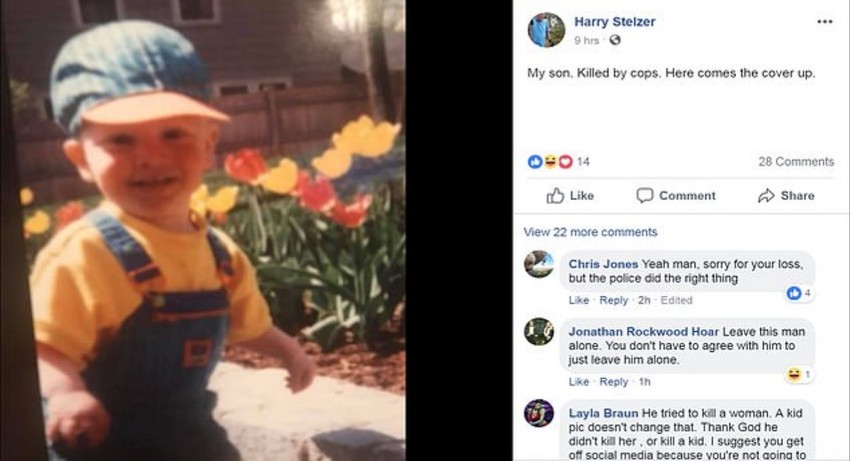Like the post with the thumbs-up button
This screenshot has height=461, width=850.
(570, 196)
